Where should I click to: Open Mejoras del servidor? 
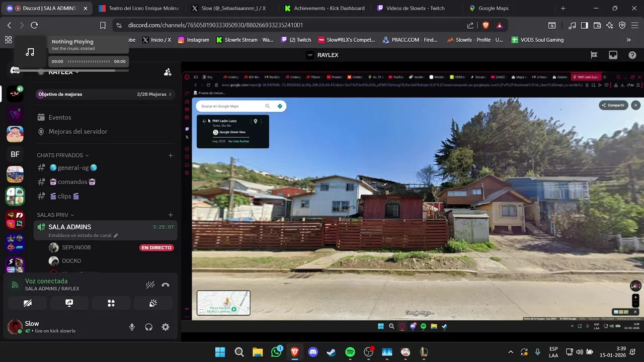(78, 131)
